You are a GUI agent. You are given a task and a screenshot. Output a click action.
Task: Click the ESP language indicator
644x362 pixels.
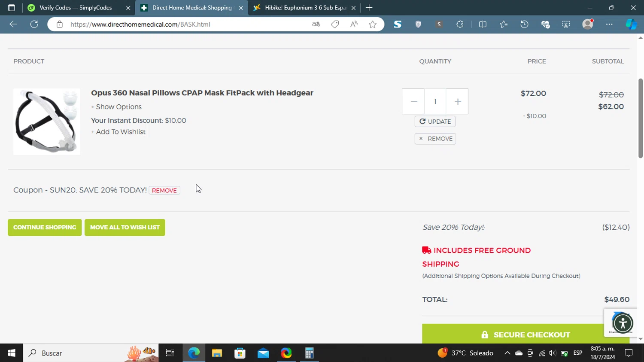578,353
